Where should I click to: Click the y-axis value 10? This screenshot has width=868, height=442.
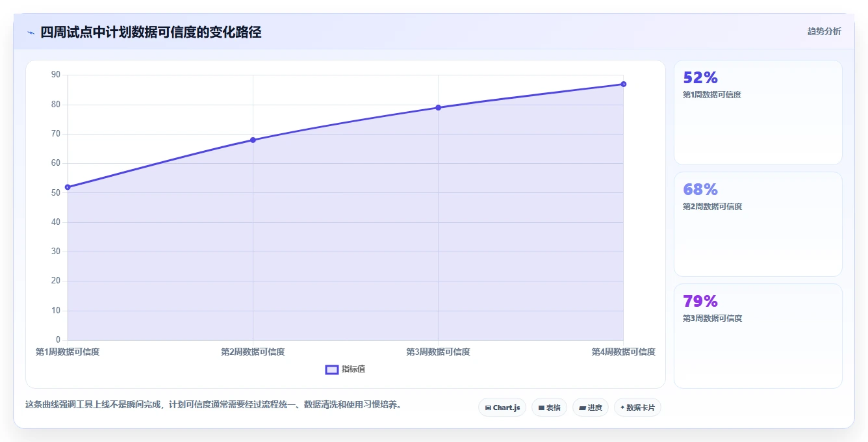[x=56, y=311]
